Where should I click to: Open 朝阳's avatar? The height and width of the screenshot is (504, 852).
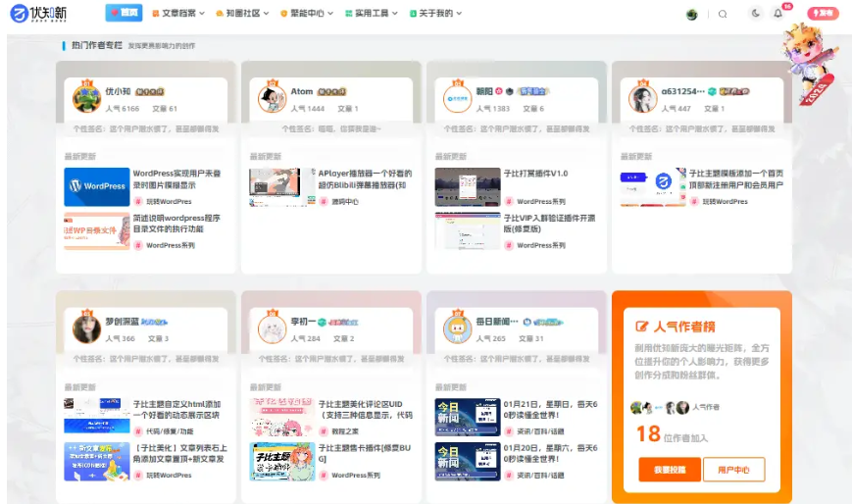pyautogui.click(x=458, y=98)
